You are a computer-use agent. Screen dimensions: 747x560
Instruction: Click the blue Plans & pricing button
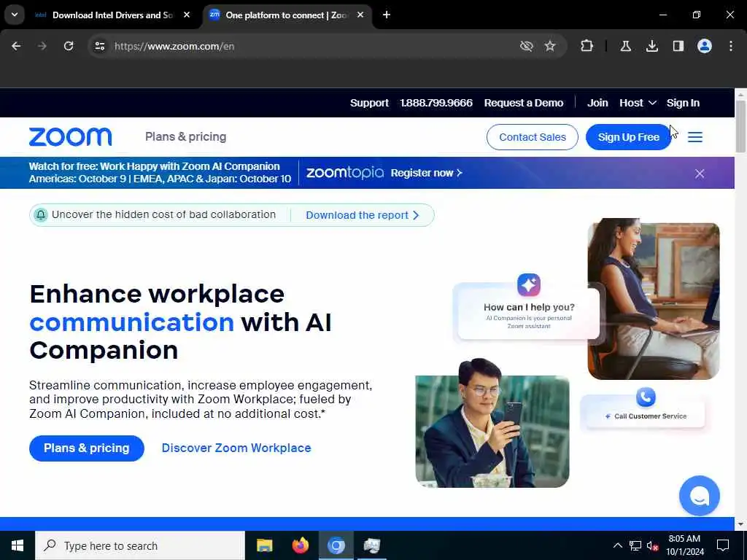point(87,448)
